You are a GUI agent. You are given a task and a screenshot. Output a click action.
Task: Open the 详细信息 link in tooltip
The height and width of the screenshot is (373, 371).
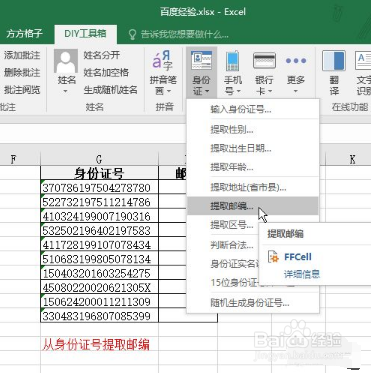pyautogui.click(x=302, y=274)
